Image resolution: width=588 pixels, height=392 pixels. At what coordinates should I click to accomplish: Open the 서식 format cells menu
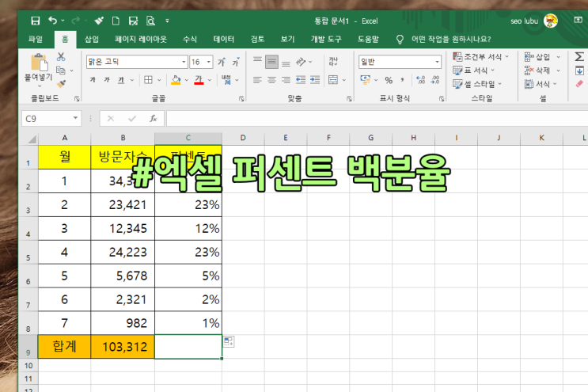[x=541, y=84]
